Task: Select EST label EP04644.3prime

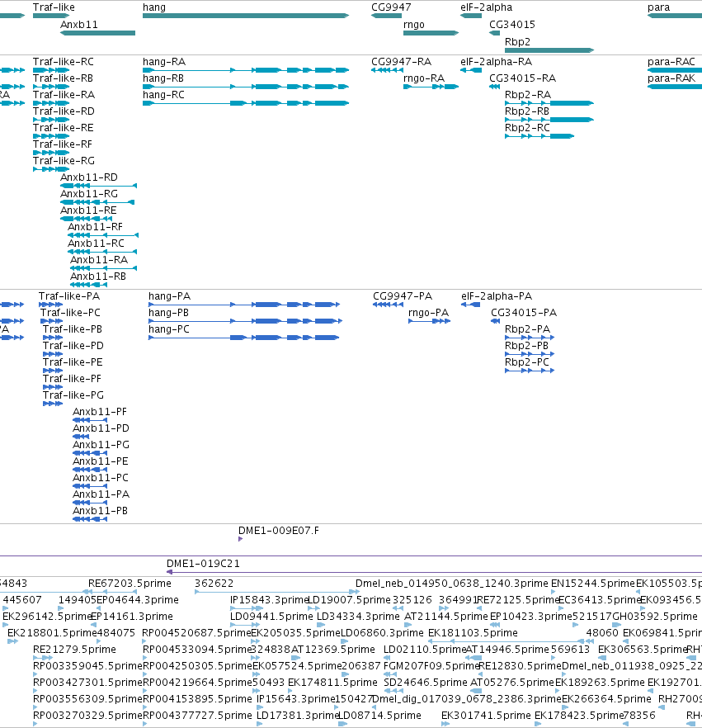Action: pos(137,600)
